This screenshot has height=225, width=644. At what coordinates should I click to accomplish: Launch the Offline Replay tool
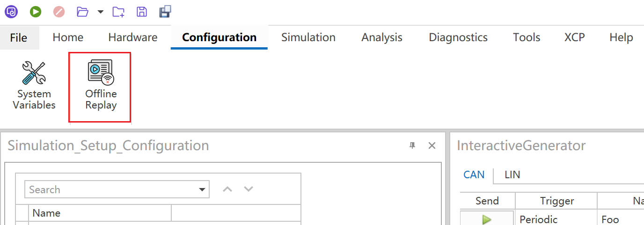pos(101,87)
